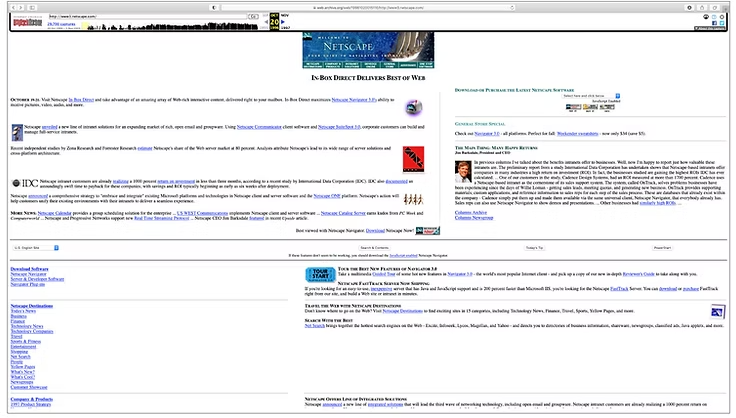Screen dimensions: 736x418
Task: Open Server & Developer Software link
Action: click(x=37, y=279)
